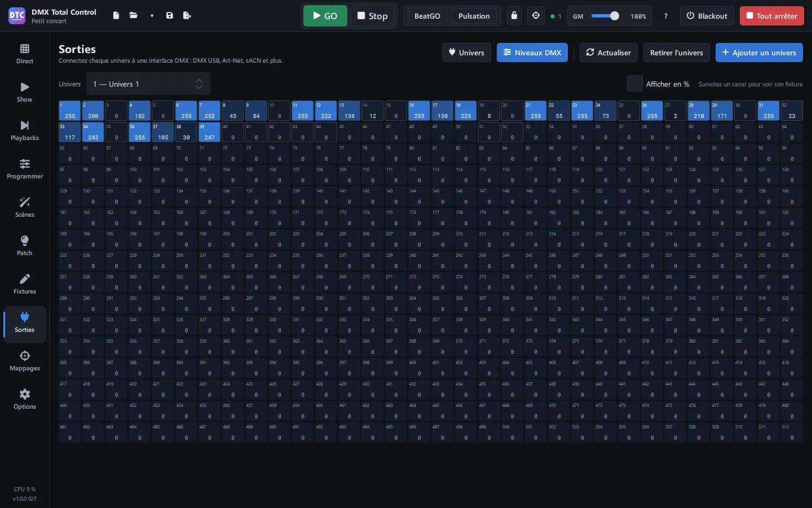Expand the recent files arrow
This screenshot has width=812, height=508.
click(x=152, y=16)
